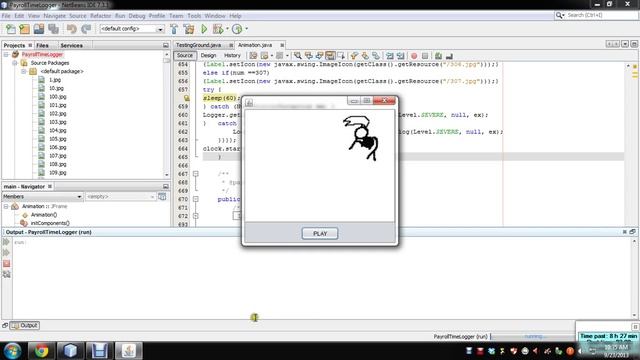The image size is (640, 360).
Task: Click the red Stop button in Output panel
Action: point(7,264)
